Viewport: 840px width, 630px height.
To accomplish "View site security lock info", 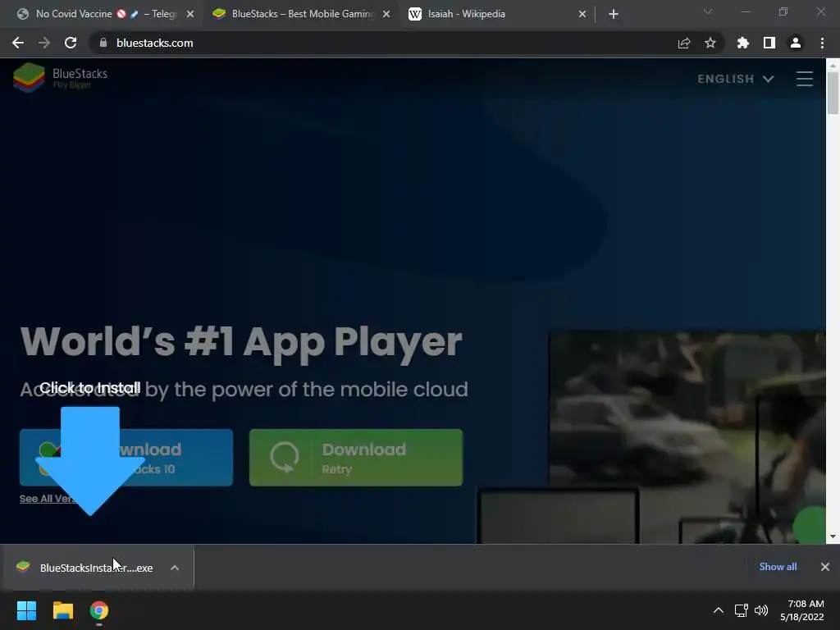I will (103, 43).
